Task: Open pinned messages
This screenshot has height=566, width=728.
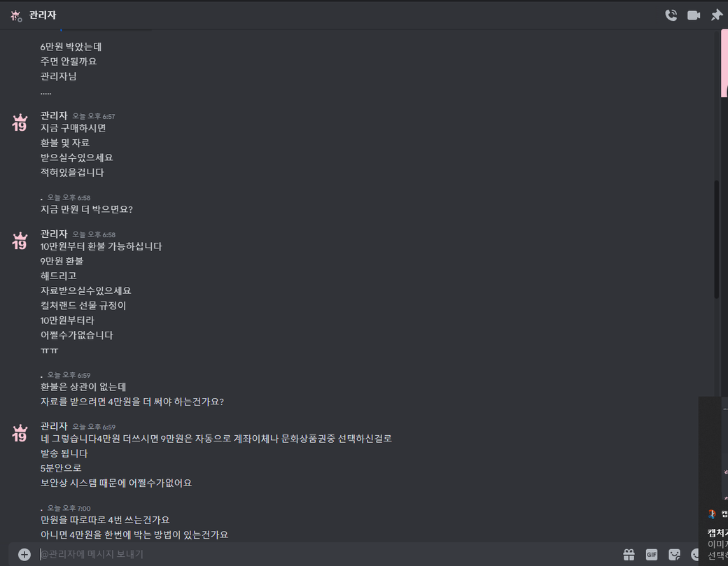Action: tap(716, 15)
